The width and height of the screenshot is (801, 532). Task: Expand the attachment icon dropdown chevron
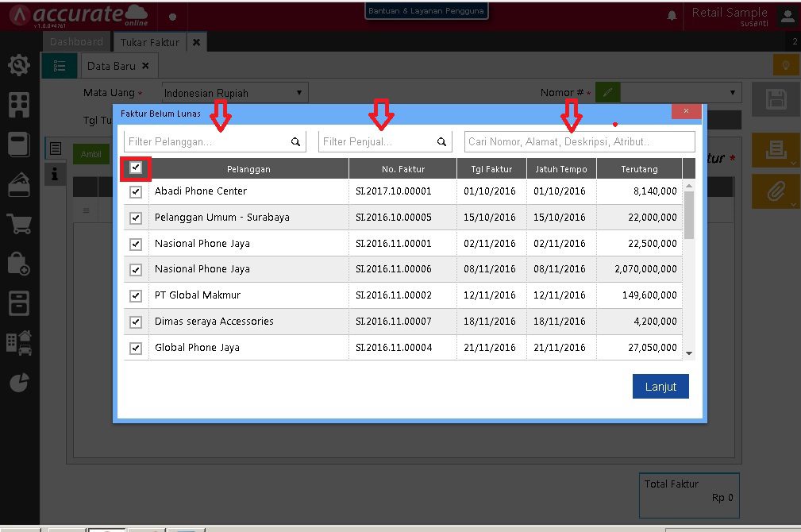(793, 204)
